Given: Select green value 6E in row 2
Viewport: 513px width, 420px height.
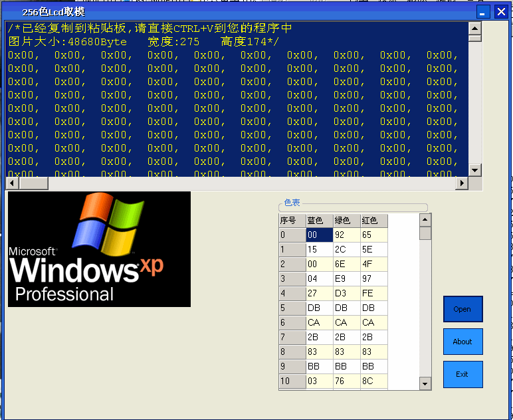Looking at the screenshot, I should (347, 264).
